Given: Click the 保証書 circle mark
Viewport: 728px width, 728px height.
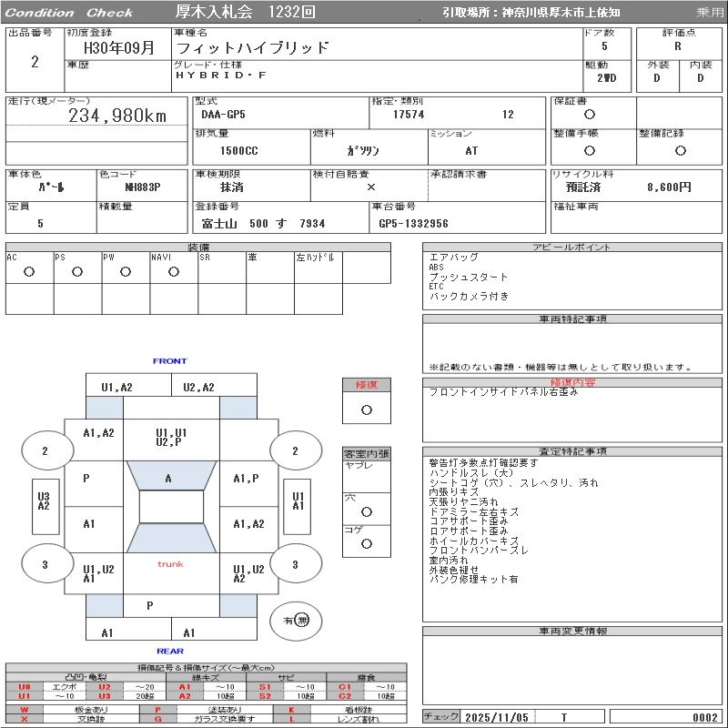Looking at the screenshot, I should [x=590, y=115].
